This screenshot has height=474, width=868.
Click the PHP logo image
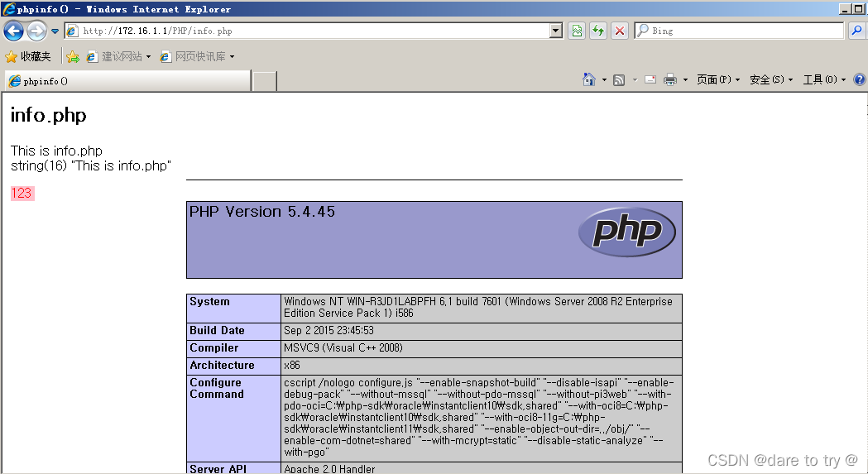626,232
